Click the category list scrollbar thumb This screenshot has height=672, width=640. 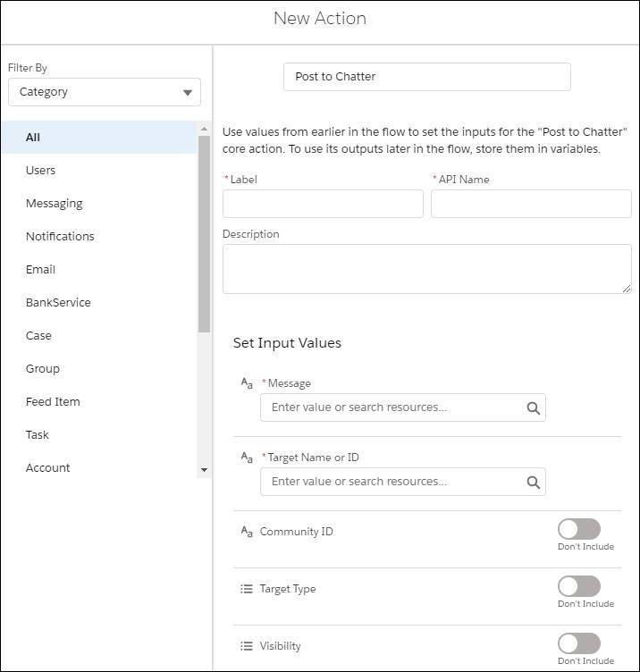[x=204, y=234]
